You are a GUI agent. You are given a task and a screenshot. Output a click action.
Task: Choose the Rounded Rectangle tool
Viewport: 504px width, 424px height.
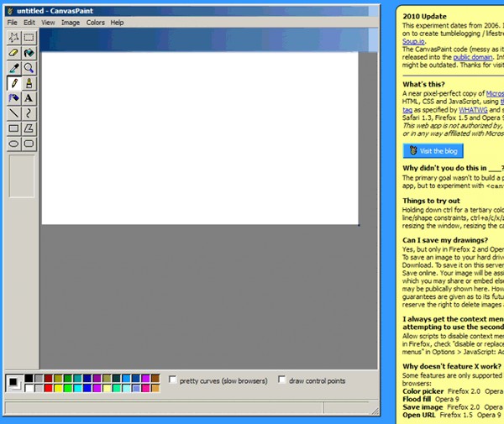[x=29, y=144]
